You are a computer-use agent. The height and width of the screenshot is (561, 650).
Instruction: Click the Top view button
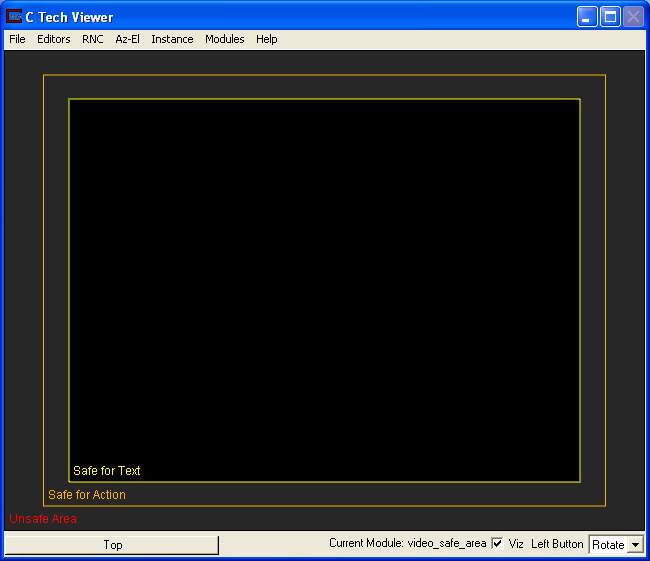112,544
